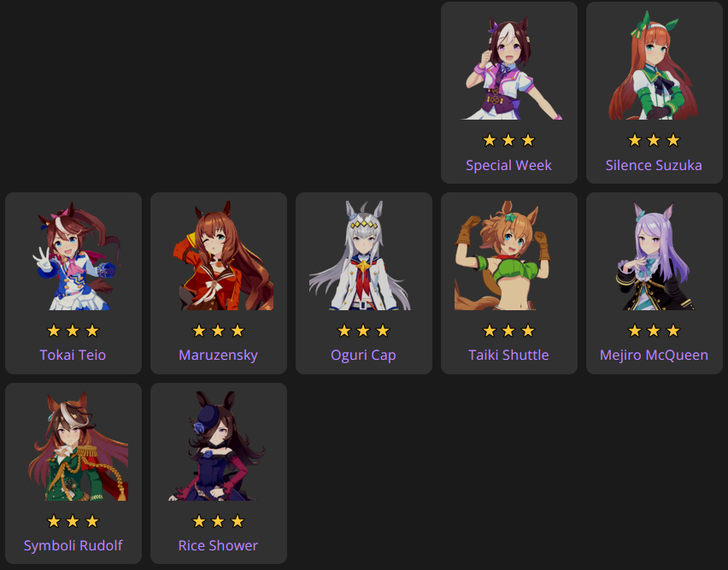Open the Symboli Rudolf text link
Screen dimensions: 728x570
(x=73, y=546)
